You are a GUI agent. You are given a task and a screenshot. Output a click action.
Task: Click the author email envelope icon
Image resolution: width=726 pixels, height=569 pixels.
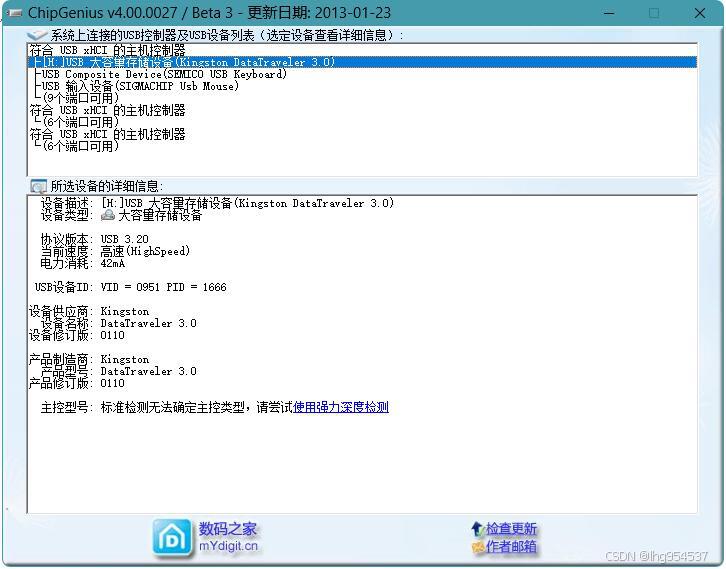pyautogui.click(x=478, y=547)
